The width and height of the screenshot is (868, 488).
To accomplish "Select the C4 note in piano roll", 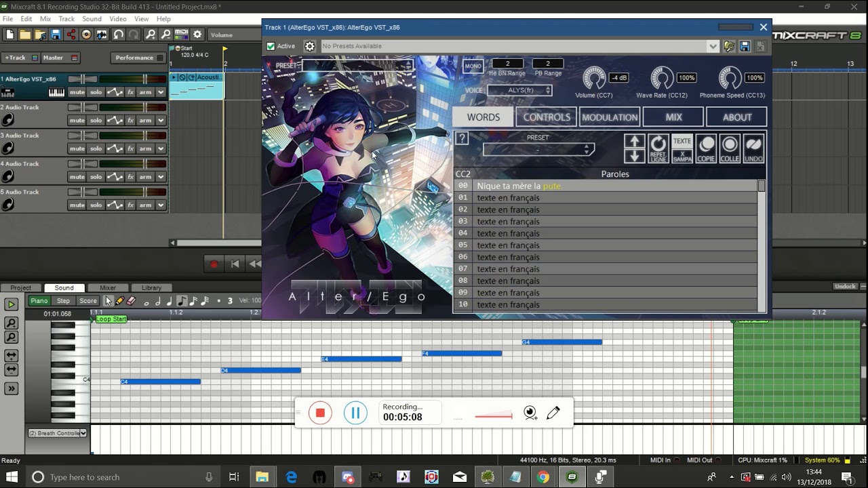I will pyautogui.click(x=161, y=382).
